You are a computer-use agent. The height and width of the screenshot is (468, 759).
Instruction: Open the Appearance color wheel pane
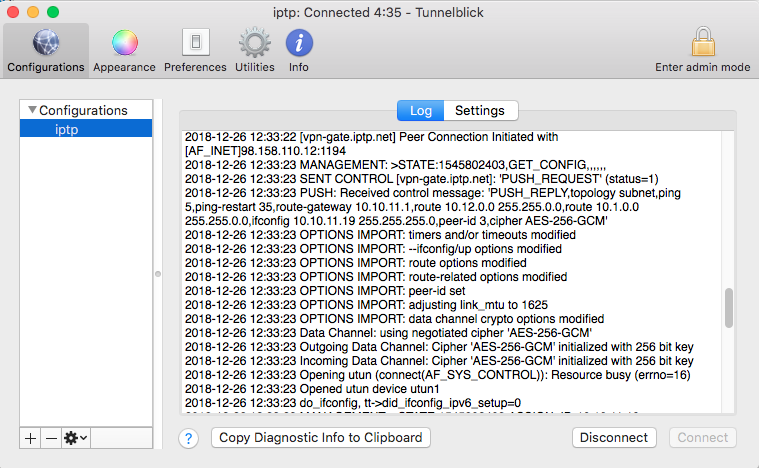click(x=124, y=50)
